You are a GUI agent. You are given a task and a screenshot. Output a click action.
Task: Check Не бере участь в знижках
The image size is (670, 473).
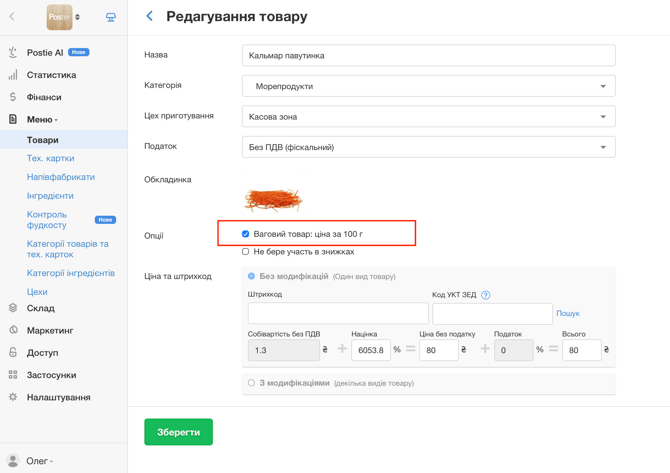245,252
